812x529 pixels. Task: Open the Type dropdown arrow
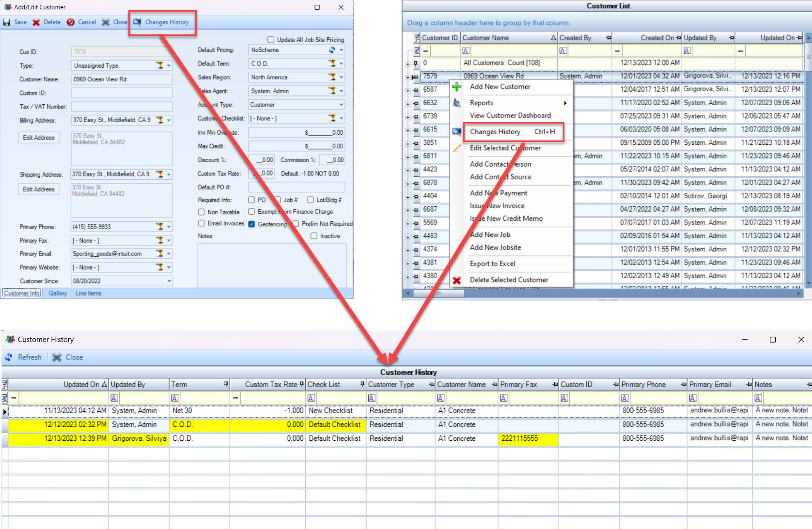(x=169, y=65)
